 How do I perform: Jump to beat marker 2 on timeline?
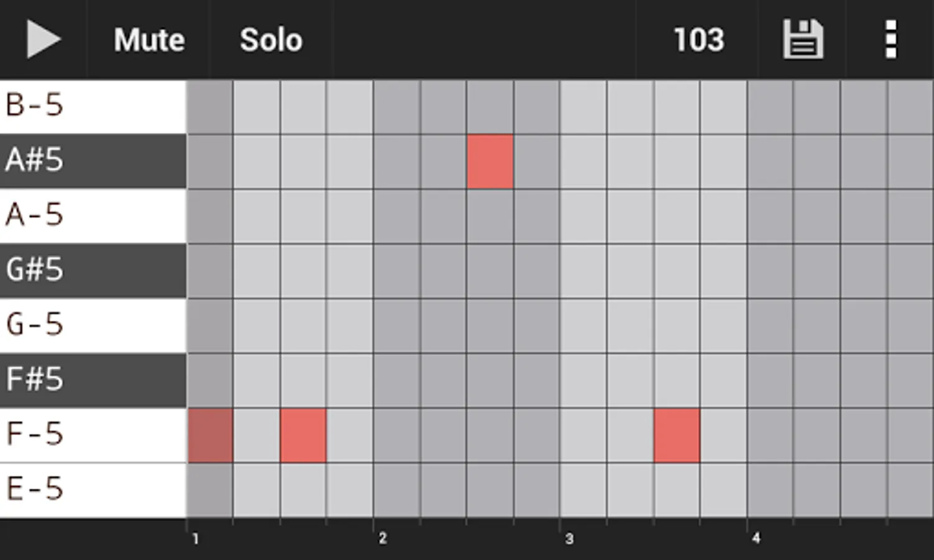[382, 538]
